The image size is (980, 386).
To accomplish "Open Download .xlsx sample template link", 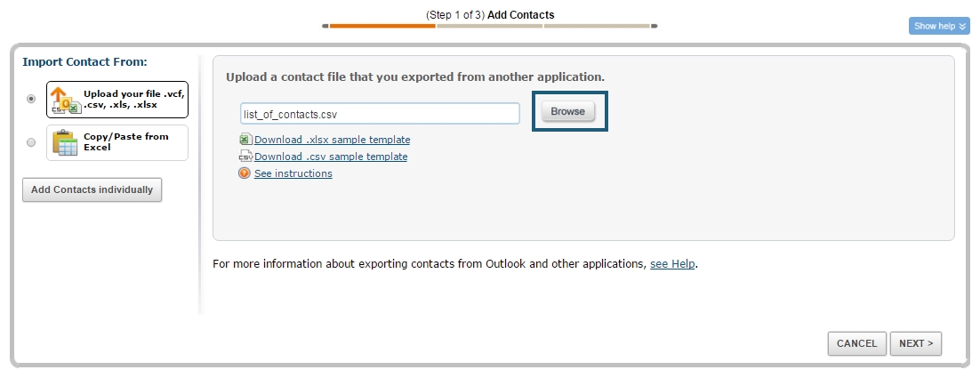I will point(332,140).
